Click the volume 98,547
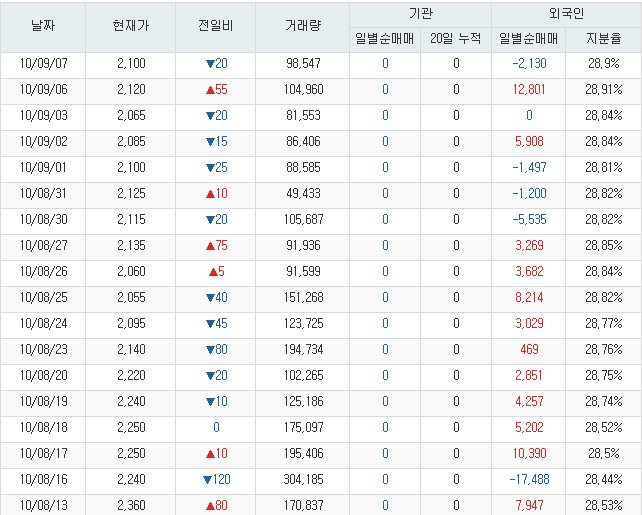 [303, 63]
